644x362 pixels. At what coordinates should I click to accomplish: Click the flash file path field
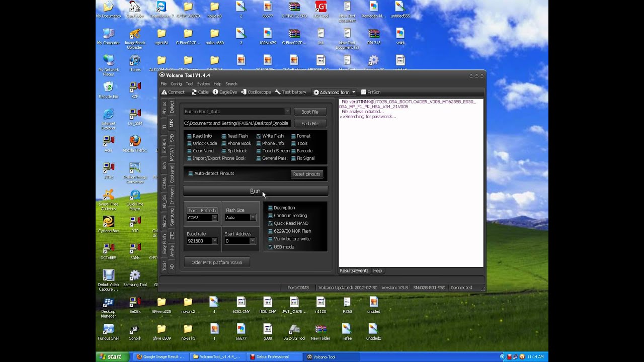pos(237,123)
